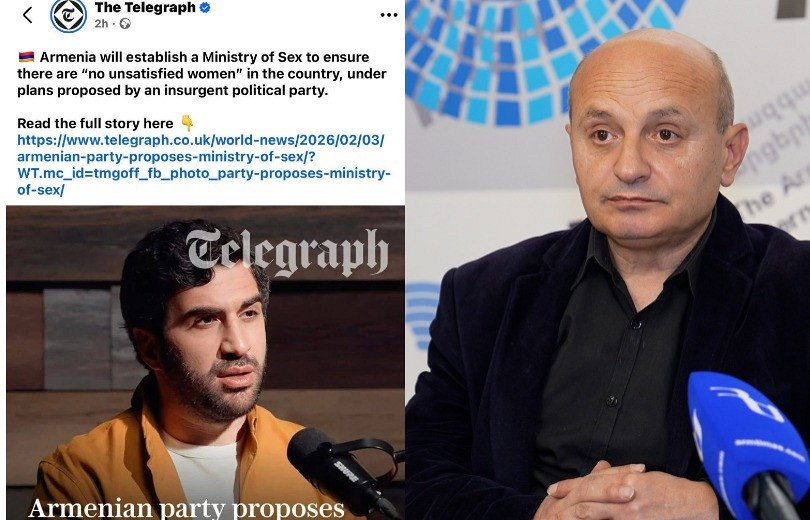This screenshot has height=520, width=810.
Task: Open the post photo of man in orange shirt
Action: click(205, 363)
